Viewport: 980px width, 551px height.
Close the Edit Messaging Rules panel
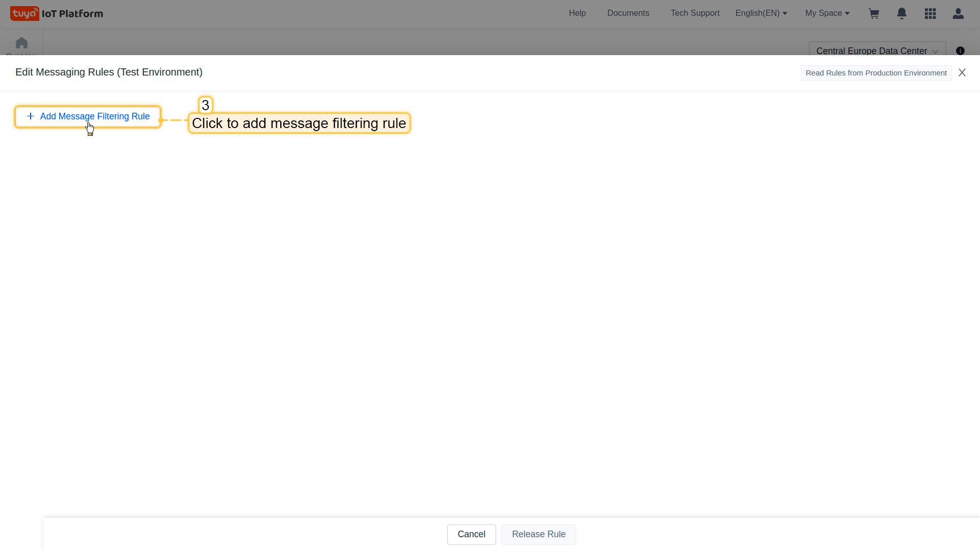tap(962, 72)
